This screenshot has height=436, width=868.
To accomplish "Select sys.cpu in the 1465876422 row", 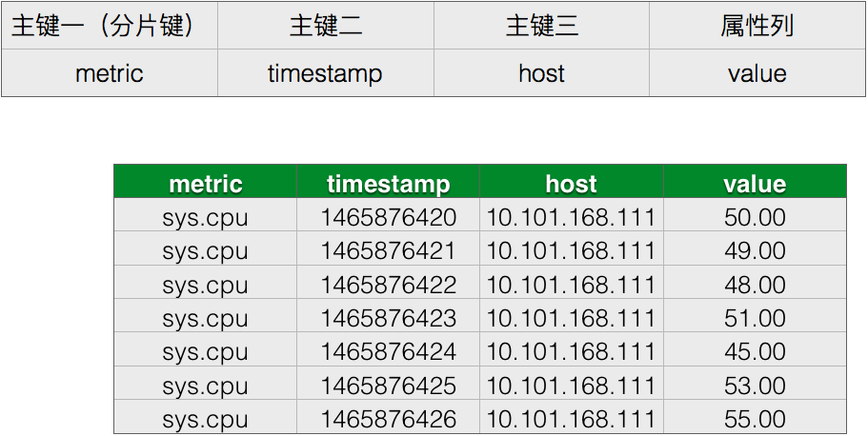I will pyautogui.click(x=206, y=282).
